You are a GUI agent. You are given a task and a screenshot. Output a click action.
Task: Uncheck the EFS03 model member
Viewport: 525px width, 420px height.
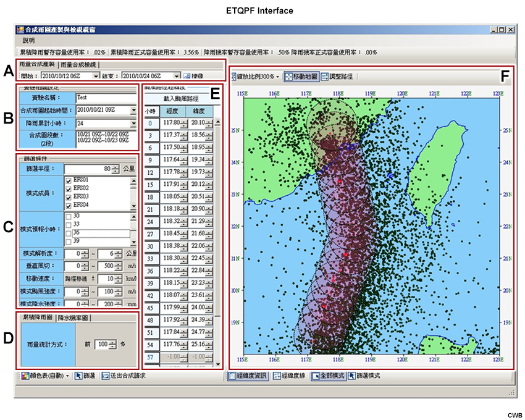coord(69,197)
